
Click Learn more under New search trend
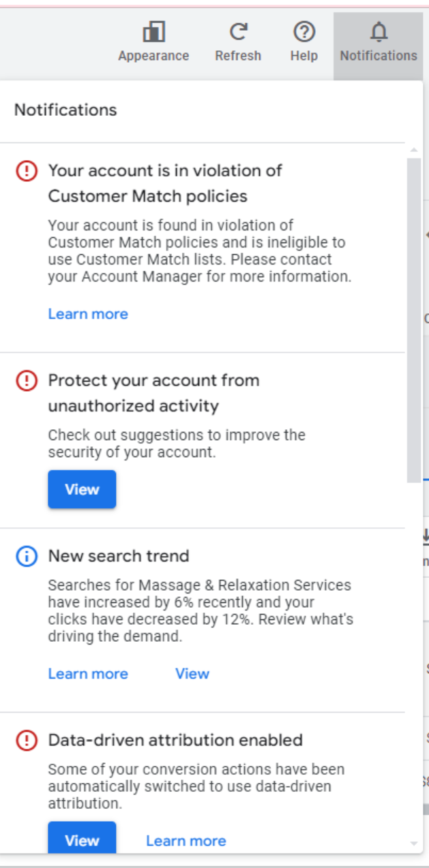click(x=88, y=674)
